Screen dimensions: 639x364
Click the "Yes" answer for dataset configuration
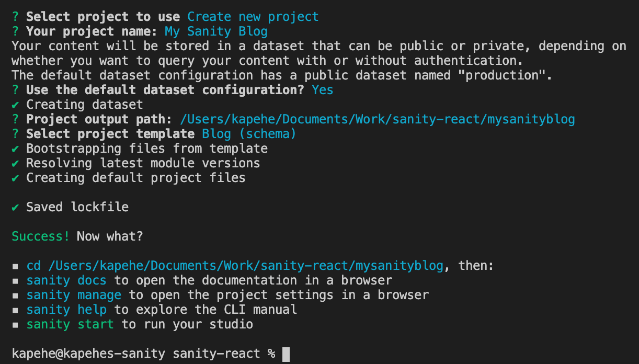pyautogui.click(x=322, y=89)
